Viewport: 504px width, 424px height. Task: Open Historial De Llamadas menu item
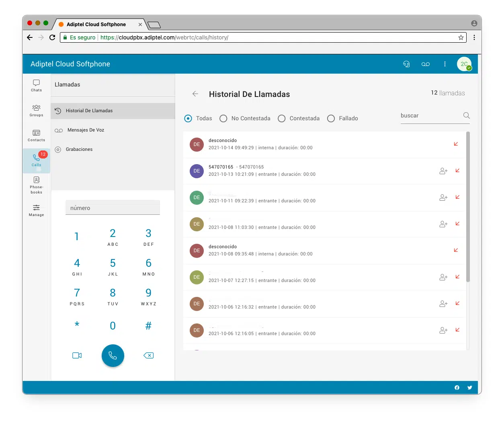[x=113, y=111]
